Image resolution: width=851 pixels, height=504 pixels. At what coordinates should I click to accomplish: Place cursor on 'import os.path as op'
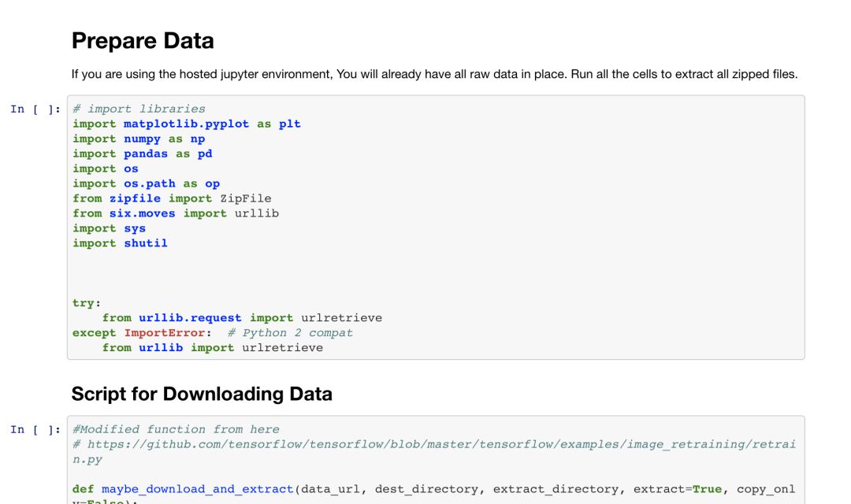[x=147, y=183]
